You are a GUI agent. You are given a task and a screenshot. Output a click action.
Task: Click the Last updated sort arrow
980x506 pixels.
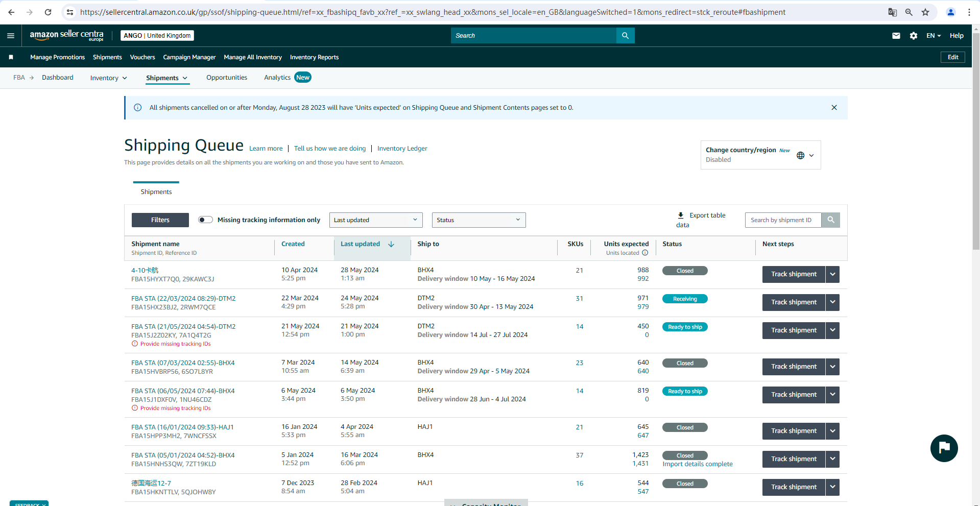click(x=391, y=244)
